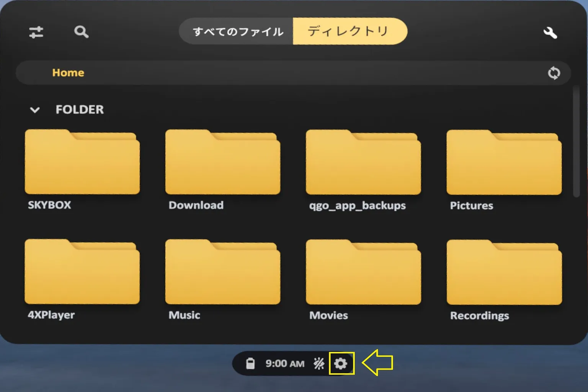This screenshot has width=588, height=392.
Task: Open the Download folder icon
Action: pyautogui.click(x=223, y=162)
